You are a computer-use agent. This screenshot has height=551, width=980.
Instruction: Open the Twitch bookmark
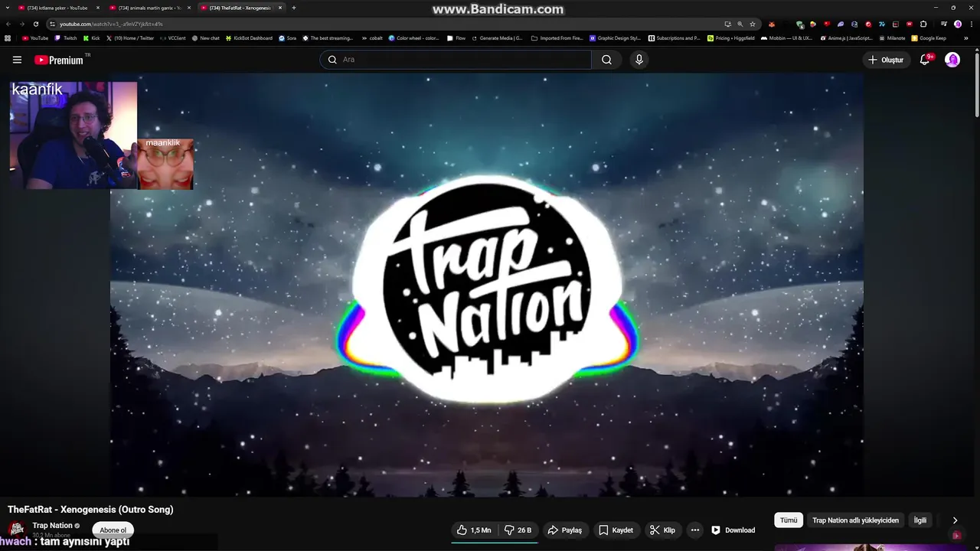tap(66, 37)
